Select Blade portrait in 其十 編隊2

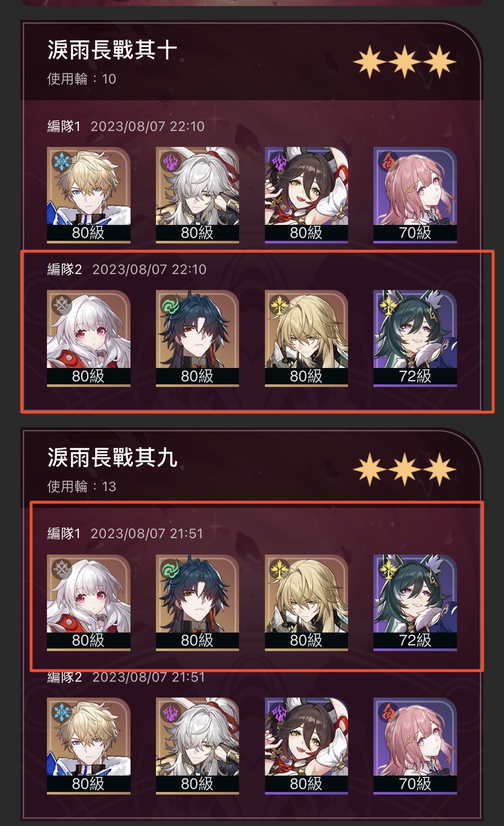coord(197,338)
